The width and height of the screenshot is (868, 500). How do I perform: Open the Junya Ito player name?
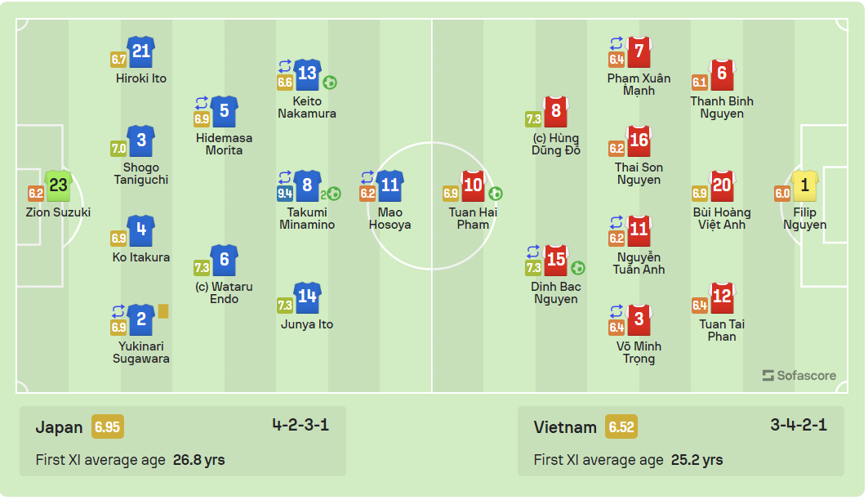[307, 324]
